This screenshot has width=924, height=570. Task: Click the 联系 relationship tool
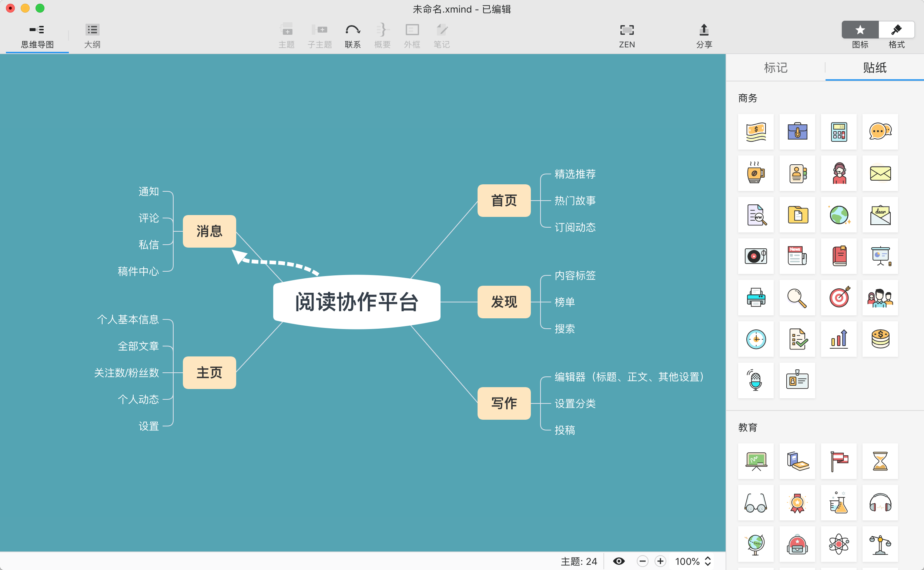(352, 36)
